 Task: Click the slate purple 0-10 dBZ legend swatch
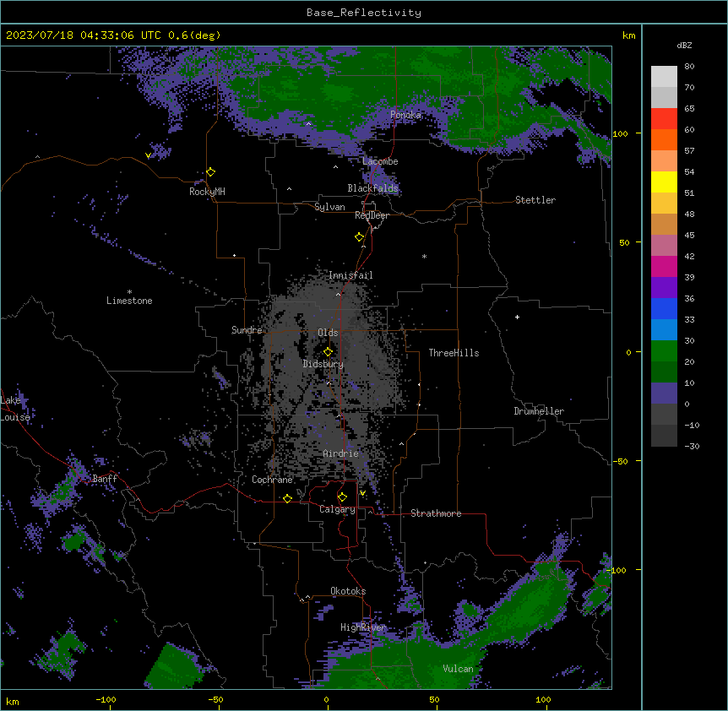(x=664, y=393)
